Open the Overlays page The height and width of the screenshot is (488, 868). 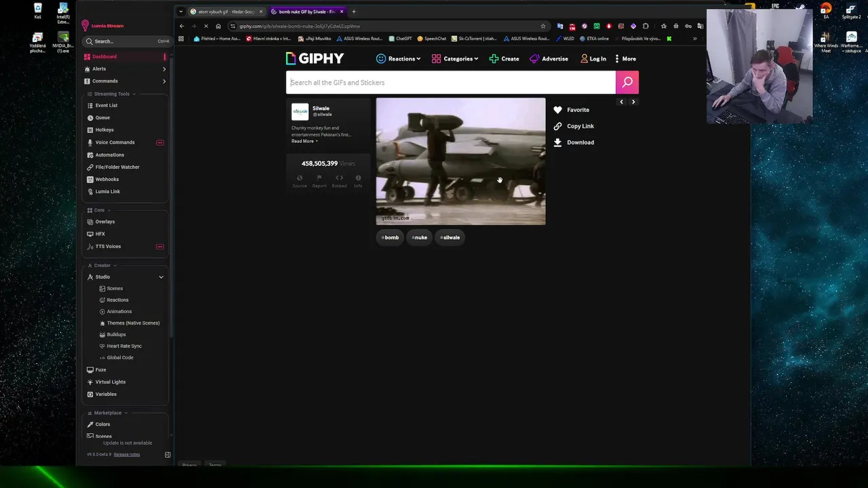(x=104, y=222)
